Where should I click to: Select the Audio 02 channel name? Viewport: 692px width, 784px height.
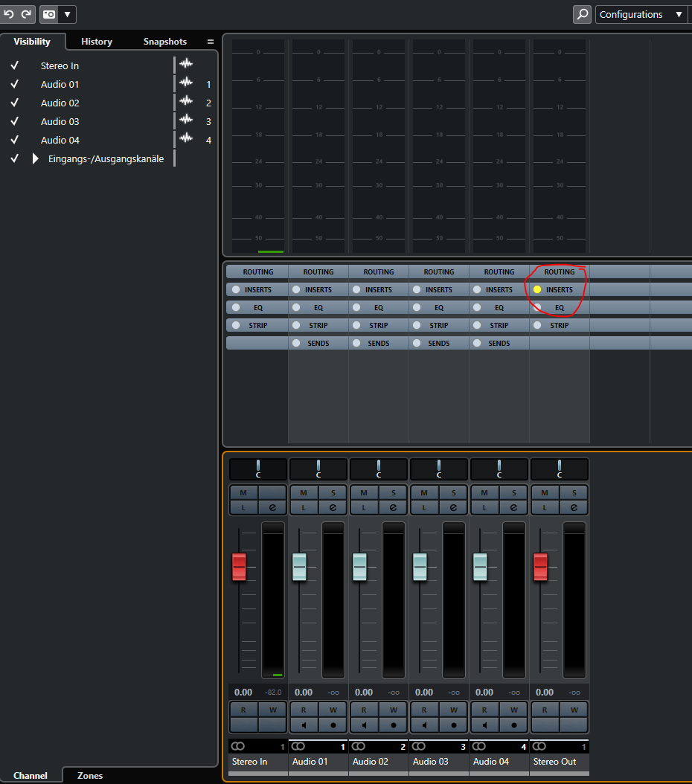click(x=371, y=762)
